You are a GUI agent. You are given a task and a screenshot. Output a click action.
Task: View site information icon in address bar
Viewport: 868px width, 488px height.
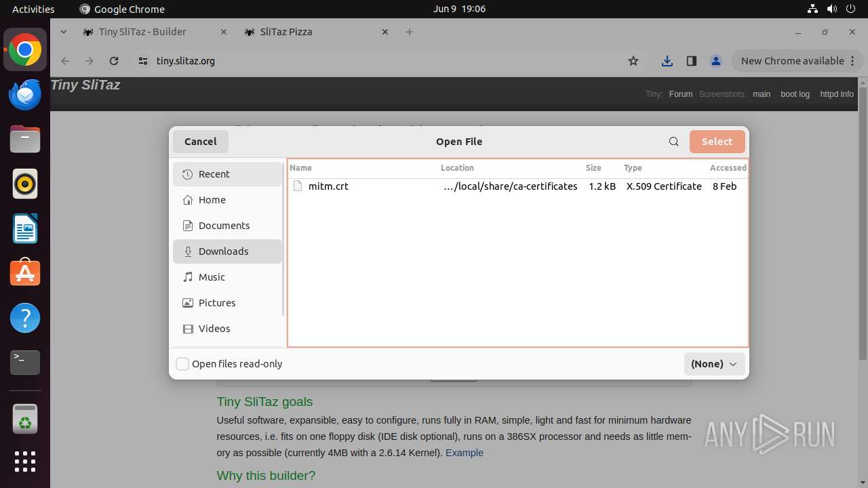point(142,61)
